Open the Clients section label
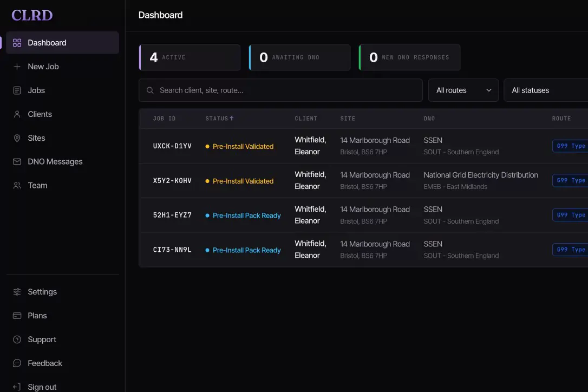Image resolution: width=588 pixels, height=392 pixels. (40, 114)
